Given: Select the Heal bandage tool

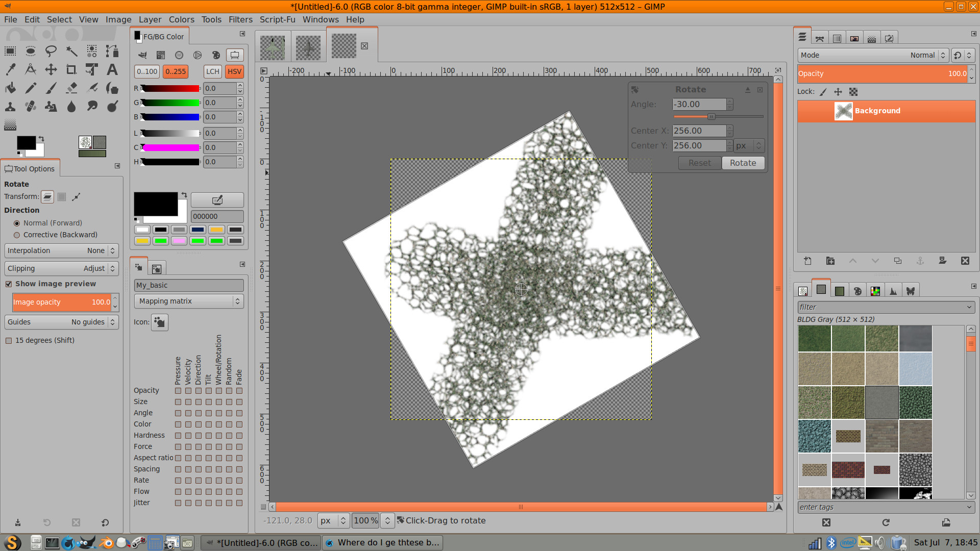Looking at the screenshot, I should (x=31, y=106).
